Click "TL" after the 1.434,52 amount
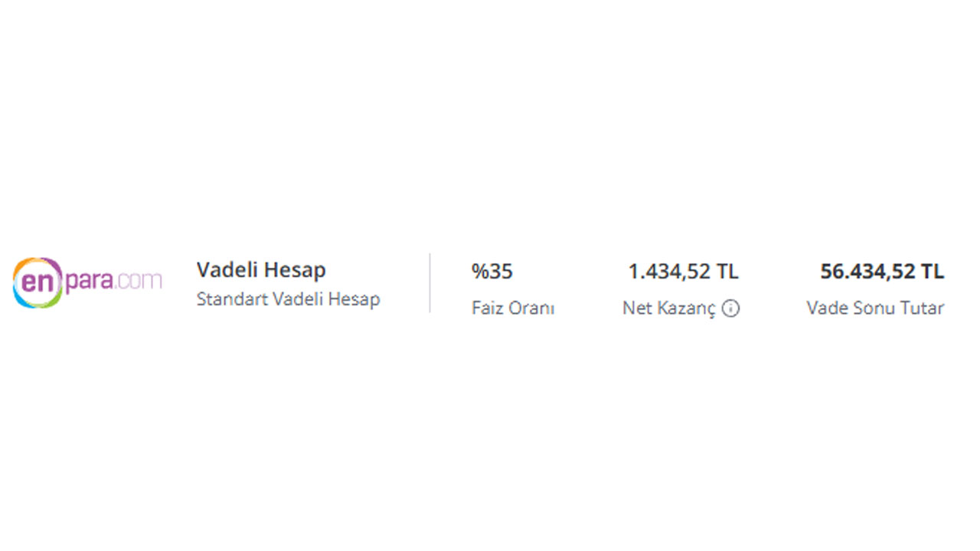 click(x=728, y=272)
